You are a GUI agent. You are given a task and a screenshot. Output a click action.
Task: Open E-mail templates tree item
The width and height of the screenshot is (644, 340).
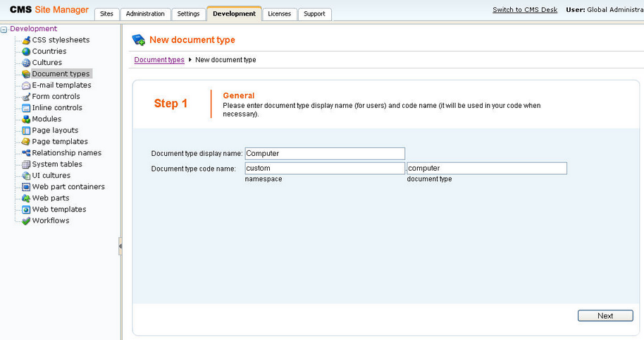click(x=61, y=85)
